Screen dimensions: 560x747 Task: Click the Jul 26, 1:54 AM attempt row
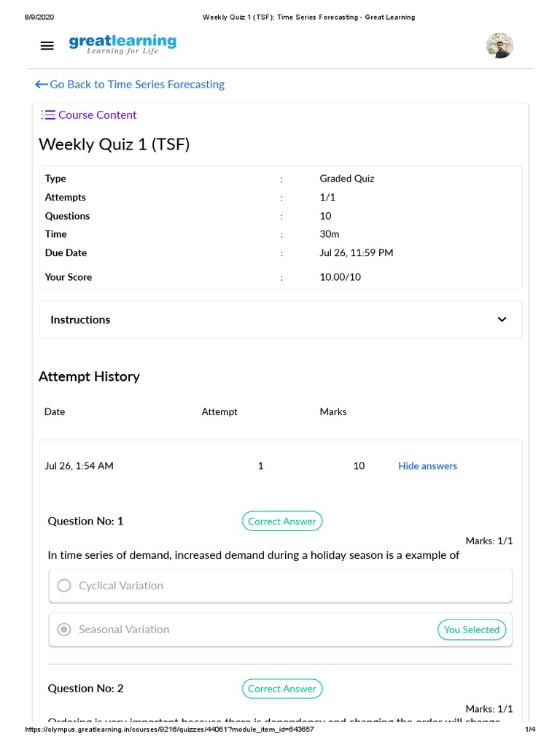tap(79, 466)
